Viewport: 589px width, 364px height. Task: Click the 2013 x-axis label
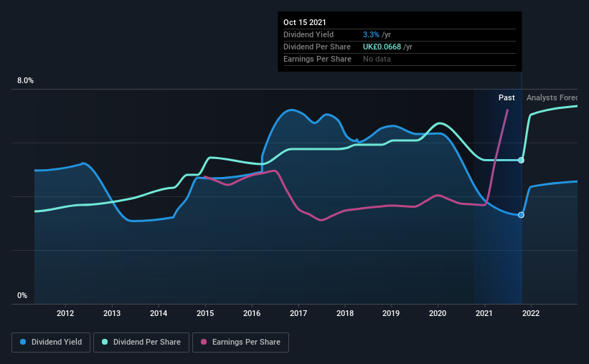(x=112, y=313)
